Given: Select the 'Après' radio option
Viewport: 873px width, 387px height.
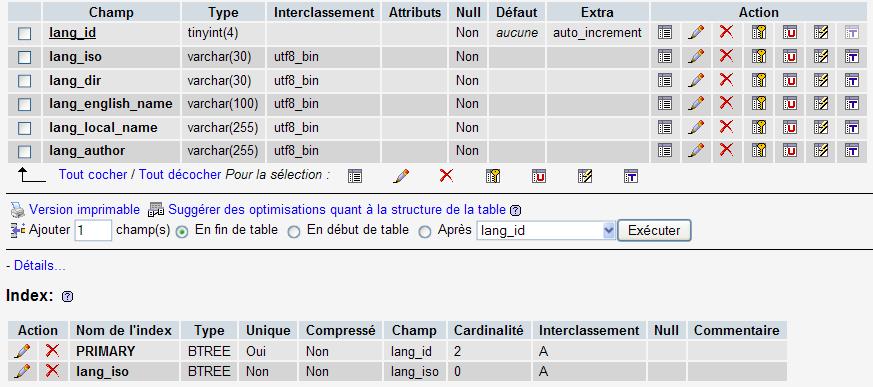Looking at the screenshot, I should 425,232.
